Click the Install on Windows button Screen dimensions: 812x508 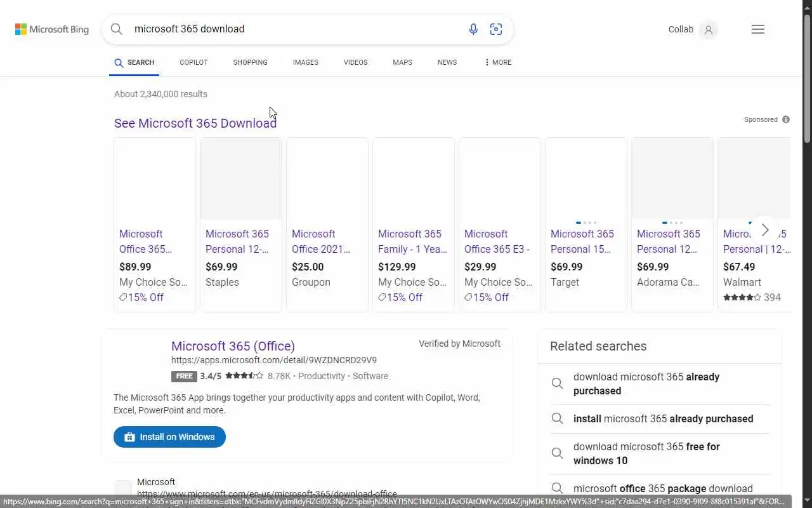click(x=169, y=437)
